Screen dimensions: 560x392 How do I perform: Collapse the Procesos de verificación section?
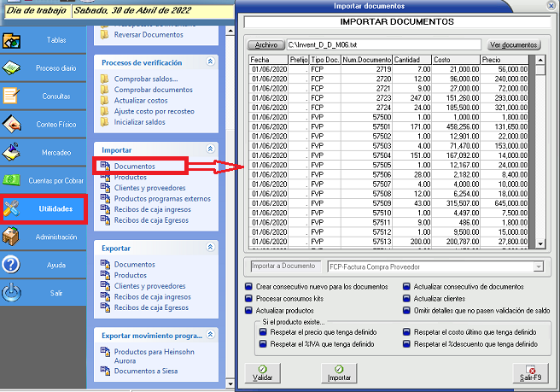click(211, 62)
